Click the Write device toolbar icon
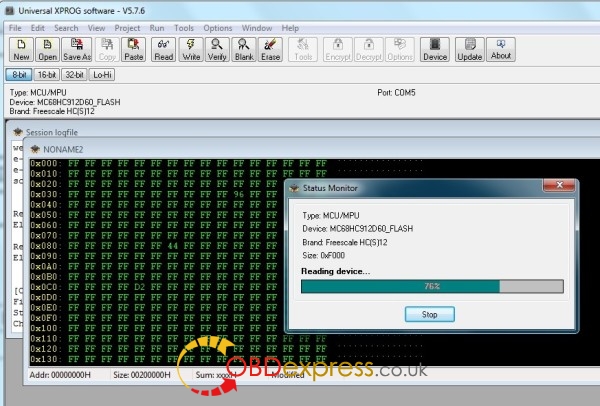The height and width of the screenshot is (406, 600). click(191, 49)
